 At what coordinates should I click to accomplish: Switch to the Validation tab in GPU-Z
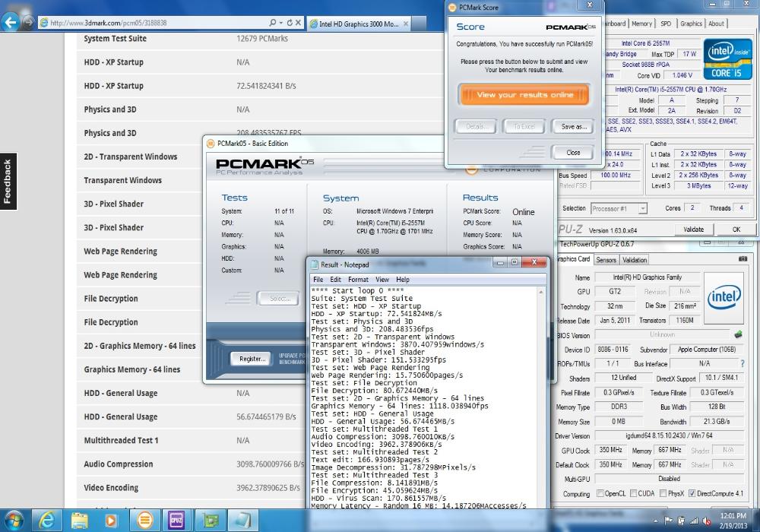point(634,260)
